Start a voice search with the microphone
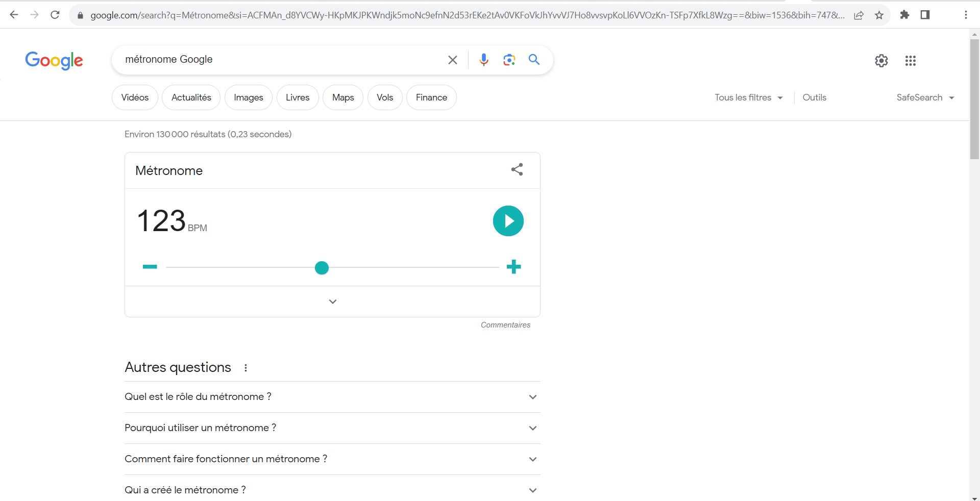Image resolution: width=980 pixels, height=501 pixels. point(483,60)
